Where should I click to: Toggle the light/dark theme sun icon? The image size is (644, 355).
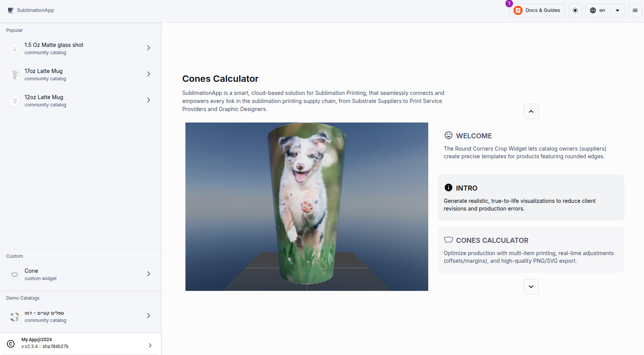[x=575, y=10]
